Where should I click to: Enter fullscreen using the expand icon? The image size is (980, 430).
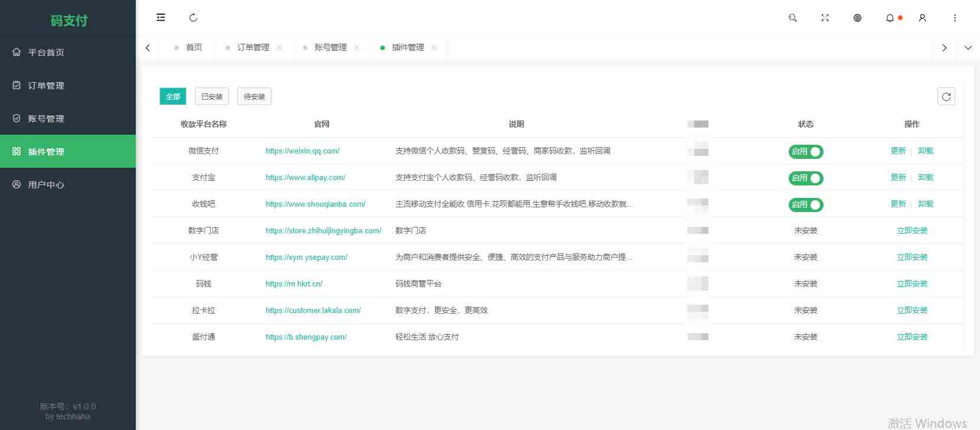click(x=825, y=18)
